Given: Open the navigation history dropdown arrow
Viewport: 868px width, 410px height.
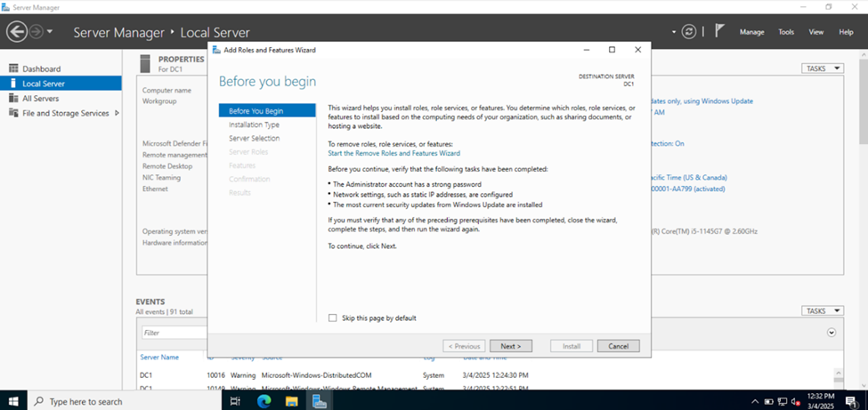Looking at the screenshot, I should pos(50,32).
